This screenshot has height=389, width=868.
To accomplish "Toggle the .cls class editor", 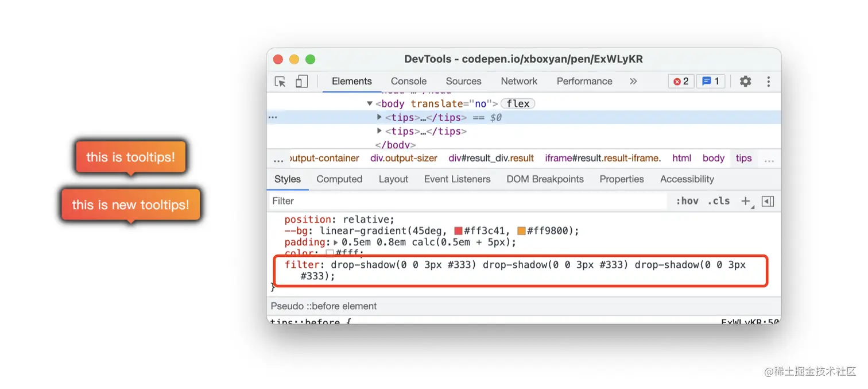I will (x=719, y=201).
